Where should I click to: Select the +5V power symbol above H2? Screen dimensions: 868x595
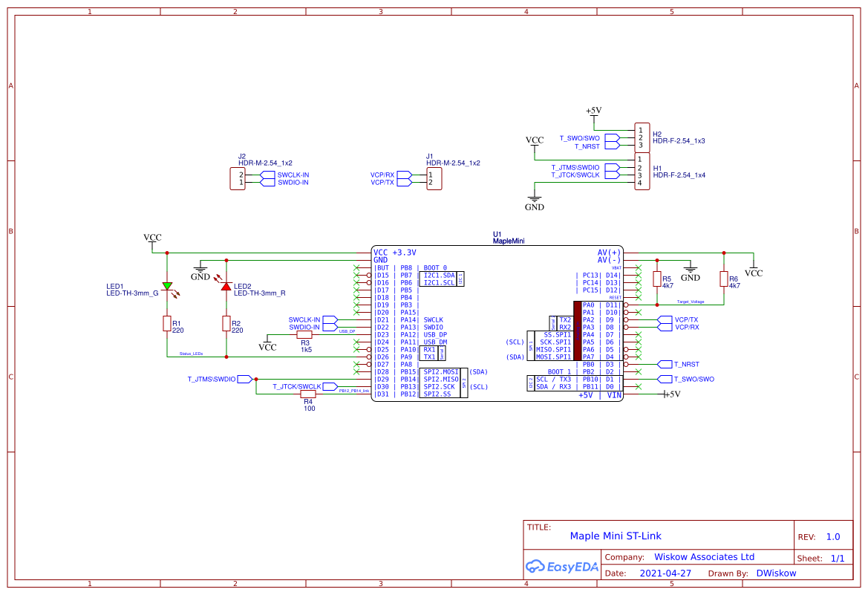593,111
